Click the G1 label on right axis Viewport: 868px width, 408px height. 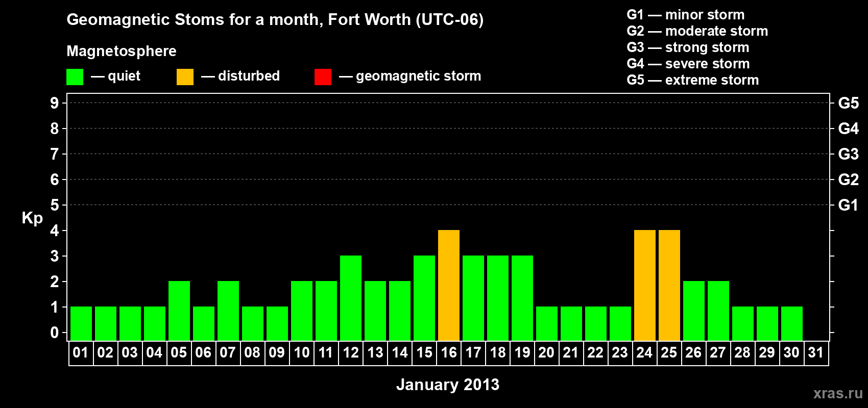click(849, 205)
